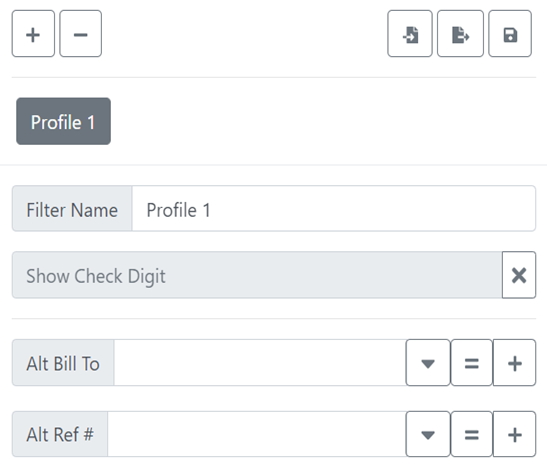Export filters using the file export icon
547x466 pixels.
pyautogui.click(x=460, y=33)
